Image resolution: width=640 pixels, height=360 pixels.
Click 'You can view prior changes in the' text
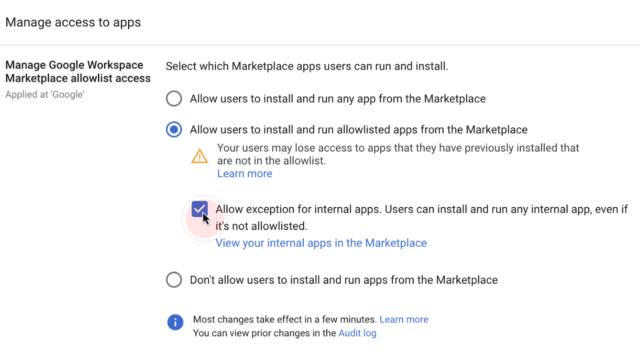coord(264,333)
